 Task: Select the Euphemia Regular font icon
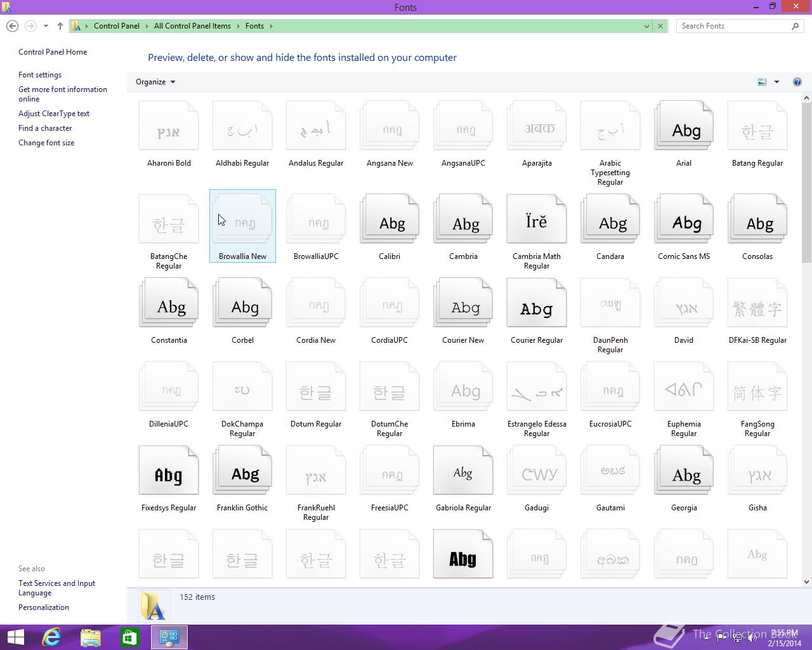coord(684,387)
